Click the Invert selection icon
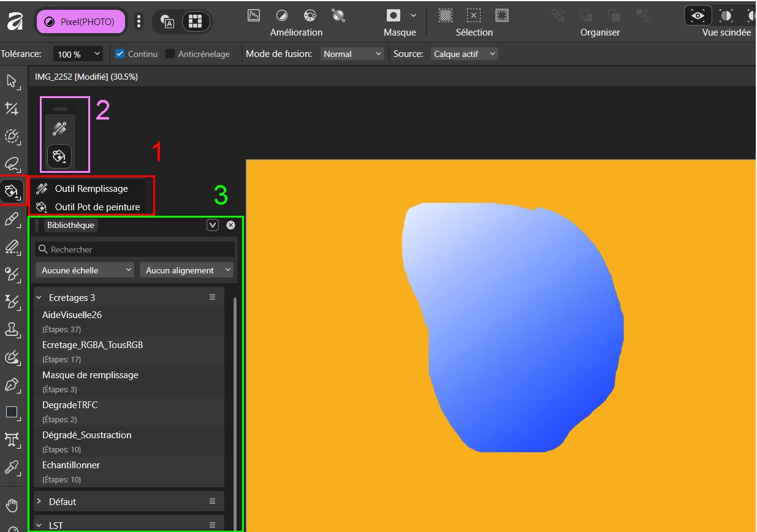 coord(502,15)
